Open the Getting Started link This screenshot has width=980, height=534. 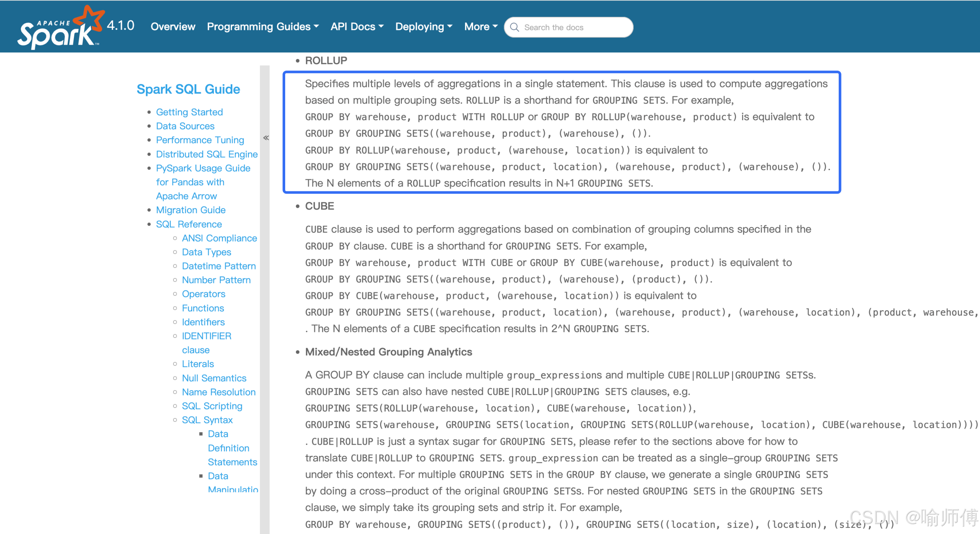pos(189,112)
